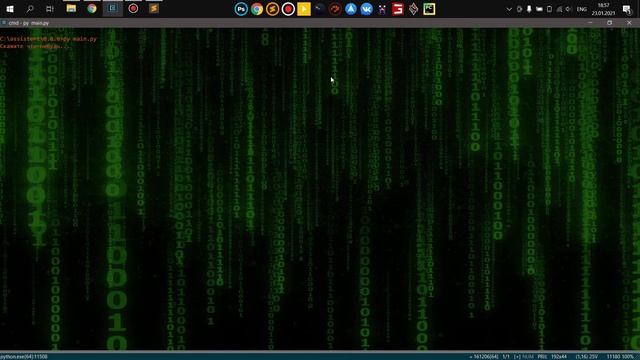Open taskbar search magnifier
640x360 pixels.
(x=30, y=9)
